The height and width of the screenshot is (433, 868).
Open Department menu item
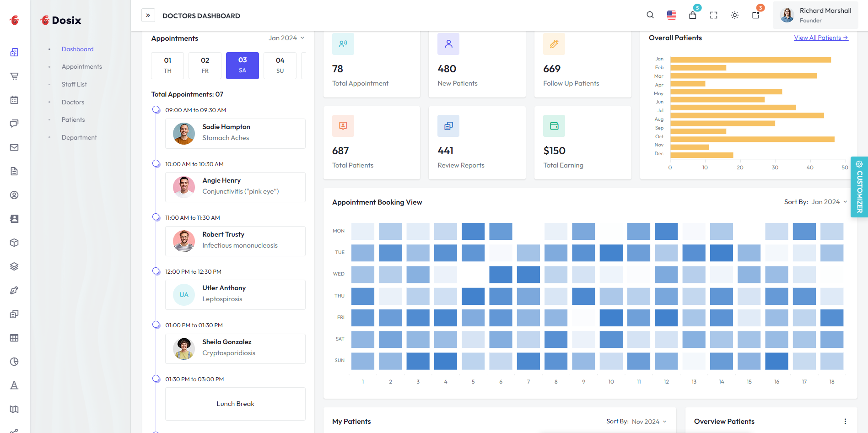79,137
